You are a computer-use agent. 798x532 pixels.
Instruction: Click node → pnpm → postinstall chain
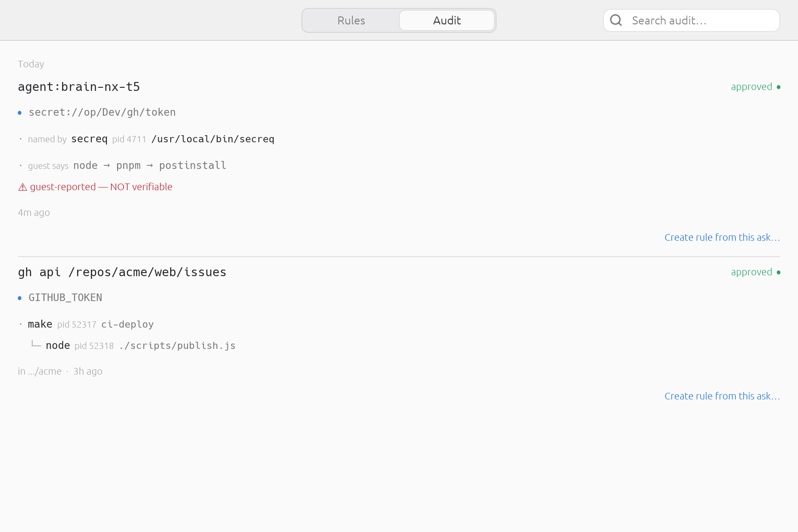(150, 166)
